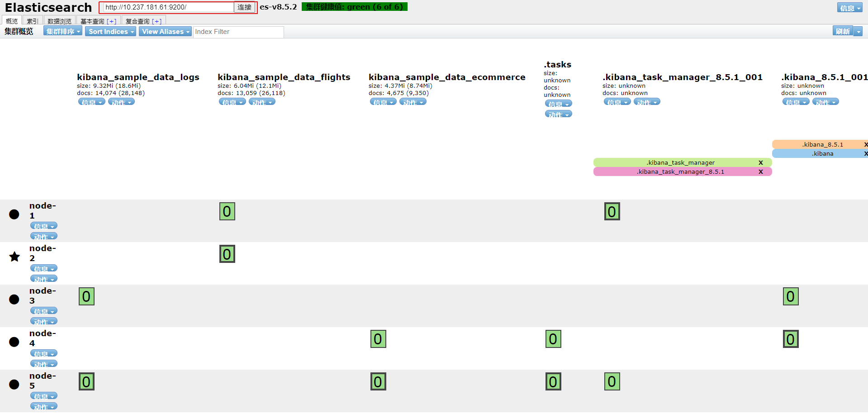Click the green .kibana_task_manager alias bar
This screenshot has height=414, width=868.
[x=683, y=162]
